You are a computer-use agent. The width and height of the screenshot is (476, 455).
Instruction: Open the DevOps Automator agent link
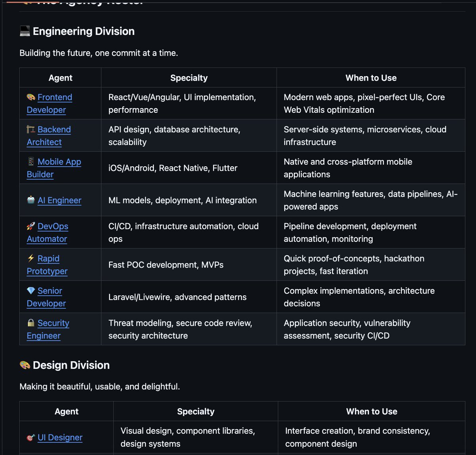(x=48, y=232)
